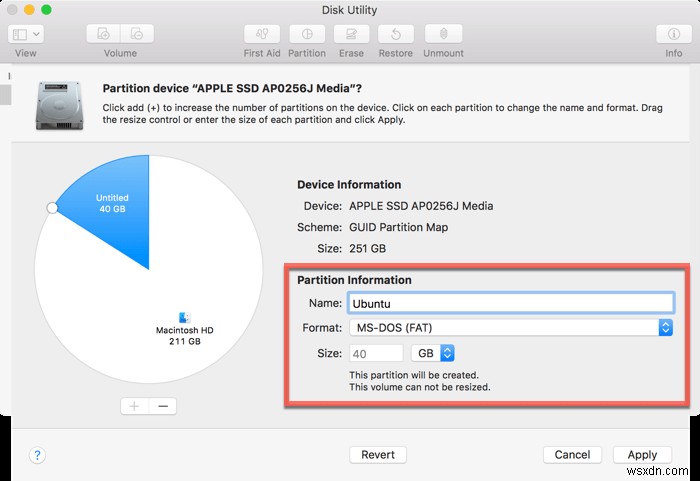Click the Unmount toolbar icon
This screenshot has height=481, width=700.
(443, 34)
